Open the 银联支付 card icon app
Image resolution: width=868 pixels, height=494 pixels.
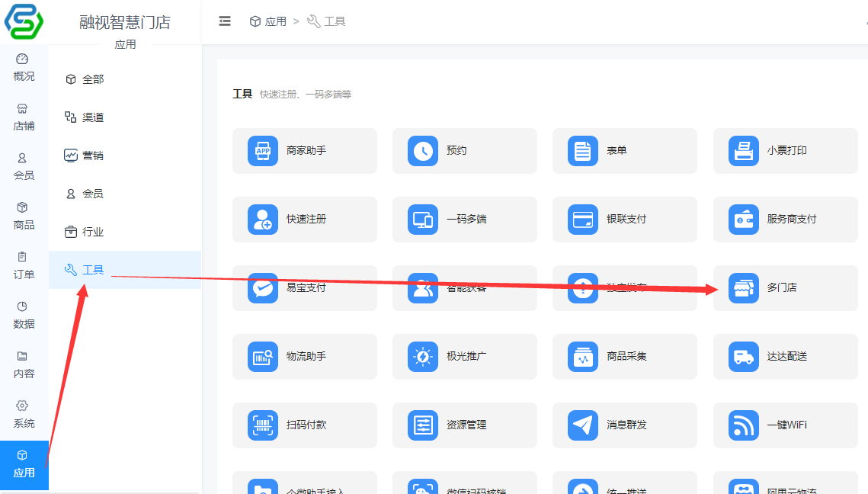click(x=624, y=220)
